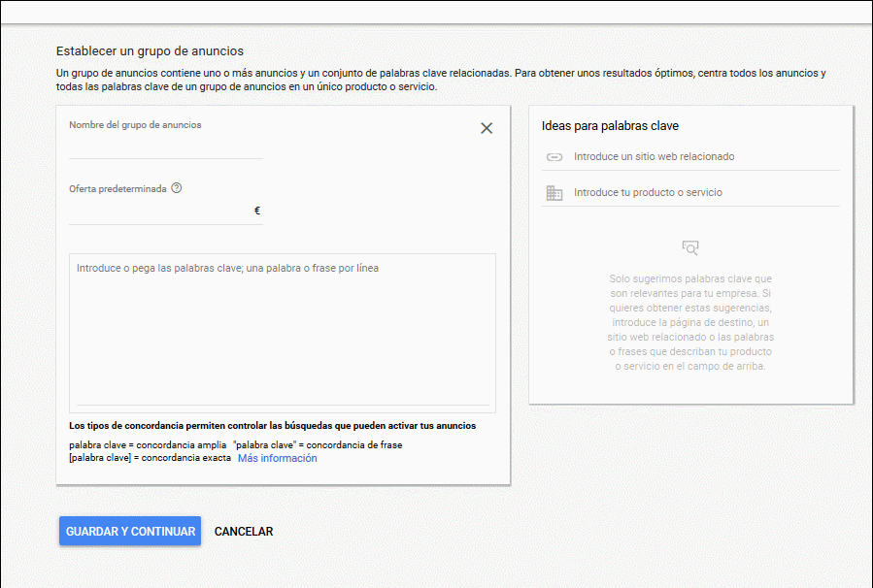Viewport: 873px width, 588px height.
Task: Click the link icon beside related website field
Action: (x=554, y=157)
